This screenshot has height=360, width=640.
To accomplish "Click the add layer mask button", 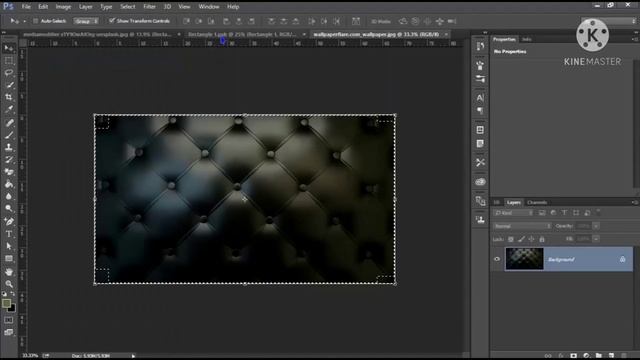I will coord(573,356).
